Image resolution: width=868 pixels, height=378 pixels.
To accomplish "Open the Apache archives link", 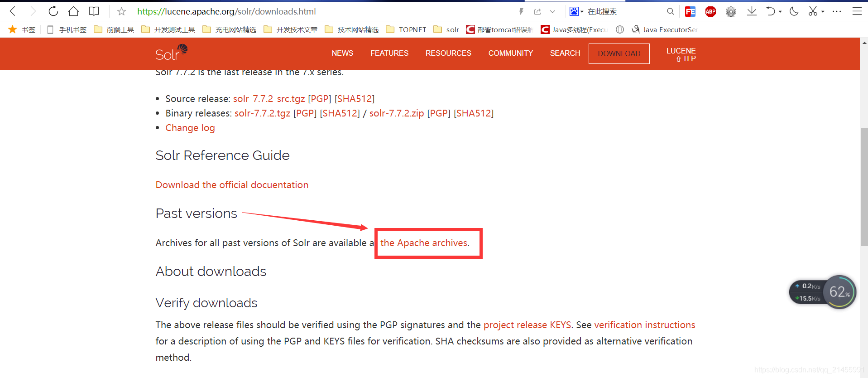I will click(425, 243).
